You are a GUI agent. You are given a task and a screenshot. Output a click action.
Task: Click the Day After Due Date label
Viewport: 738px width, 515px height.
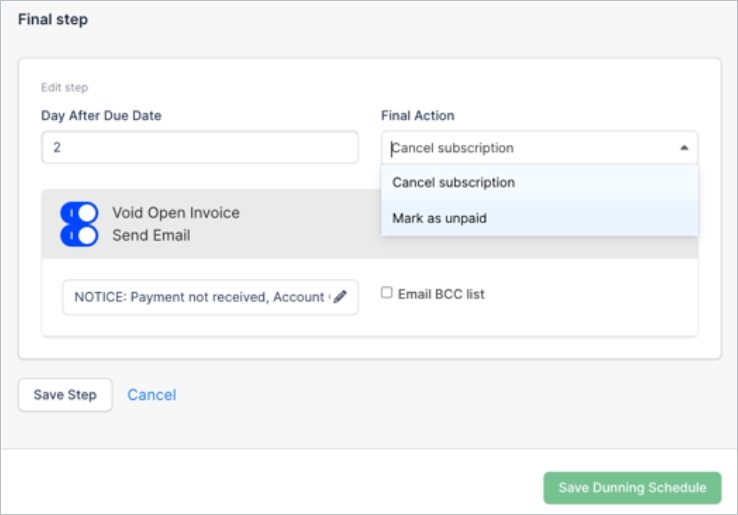[101, 115]
